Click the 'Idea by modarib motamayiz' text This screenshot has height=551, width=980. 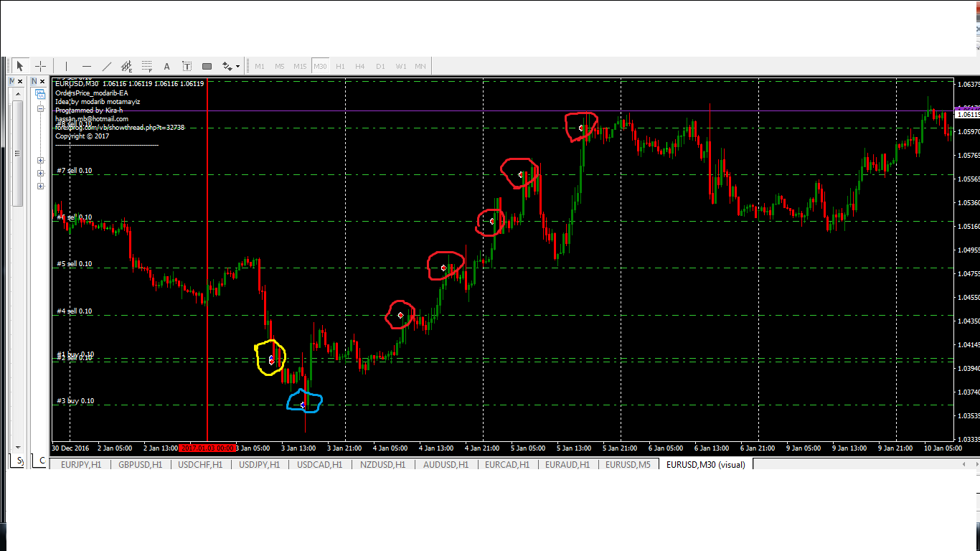pos(98,101)
